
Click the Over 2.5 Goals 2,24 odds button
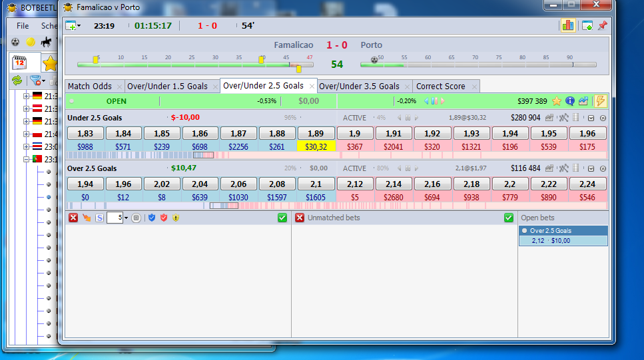coord(587,184)
